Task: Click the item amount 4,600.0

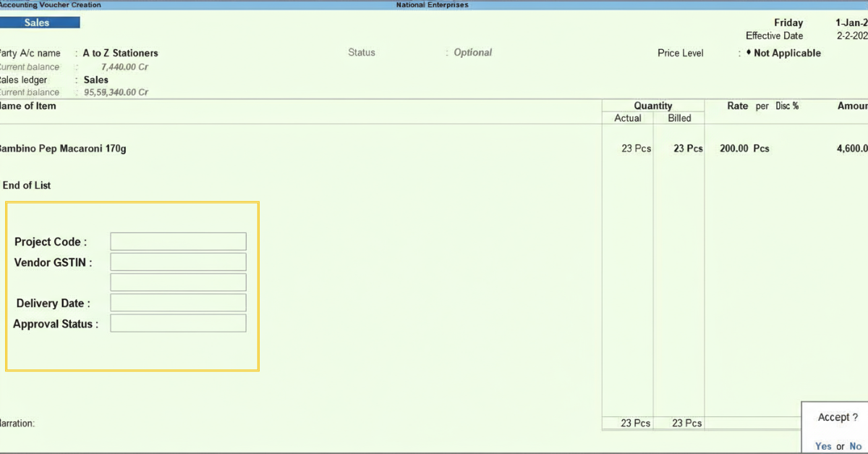Action: [x=851, y=148]
